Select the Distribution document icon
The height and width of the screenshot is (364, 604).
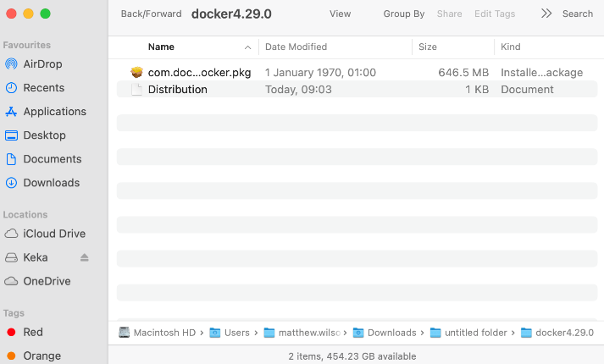click(x=136, y=89)
